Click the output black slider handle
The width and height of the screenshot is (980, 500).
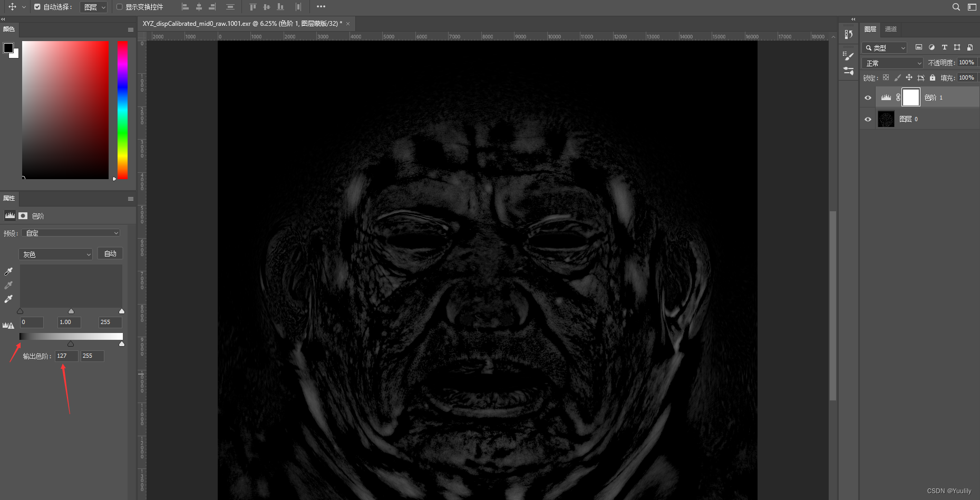point(71,344)
